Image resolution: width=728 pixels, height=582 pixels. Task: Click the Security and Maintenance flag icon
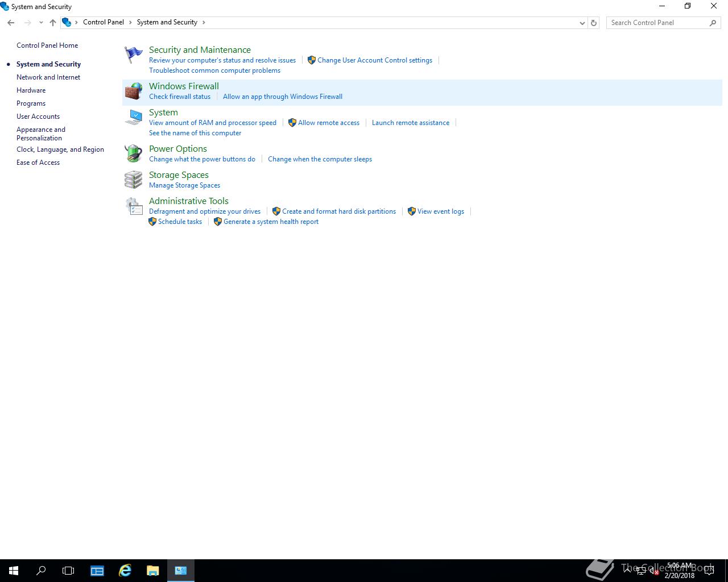pos(134,55)
